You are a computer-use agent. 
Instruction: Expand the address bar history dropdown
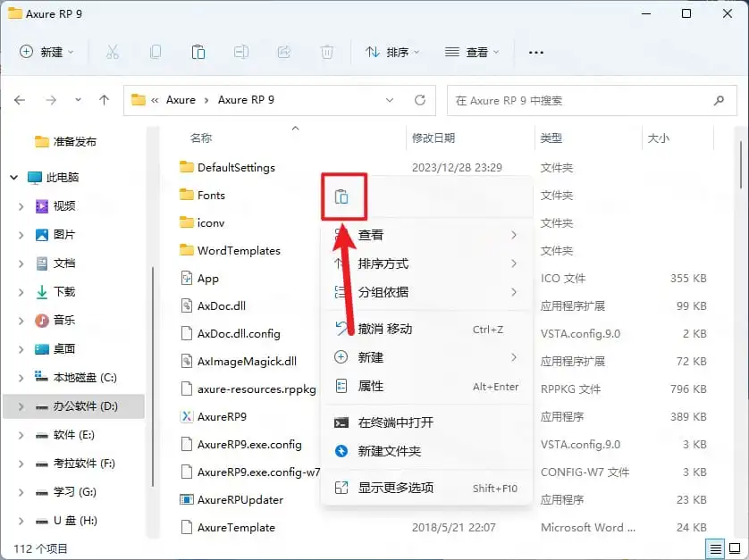pyautogui.click(x=390, y=100)
